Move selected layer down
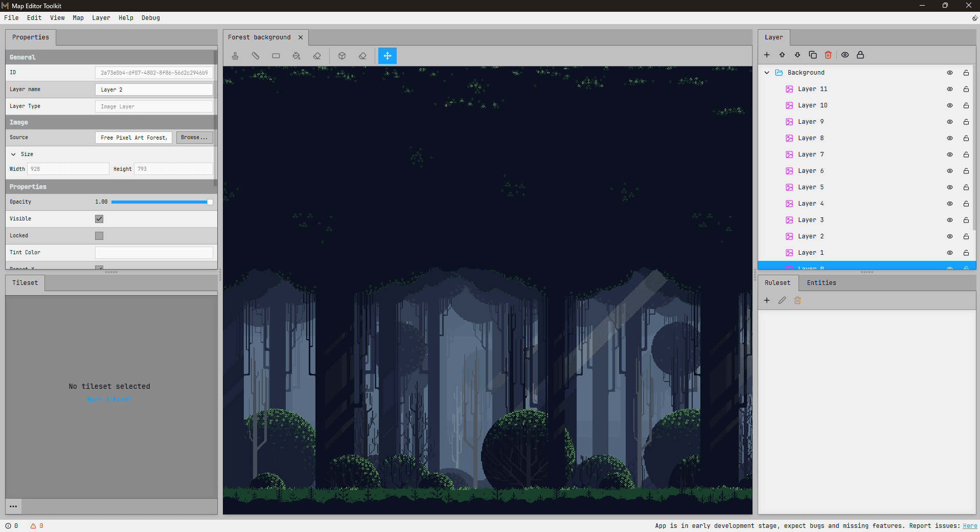Image resolution: width=980 pixels, height=532 pixels. click(x=797, y=55)
